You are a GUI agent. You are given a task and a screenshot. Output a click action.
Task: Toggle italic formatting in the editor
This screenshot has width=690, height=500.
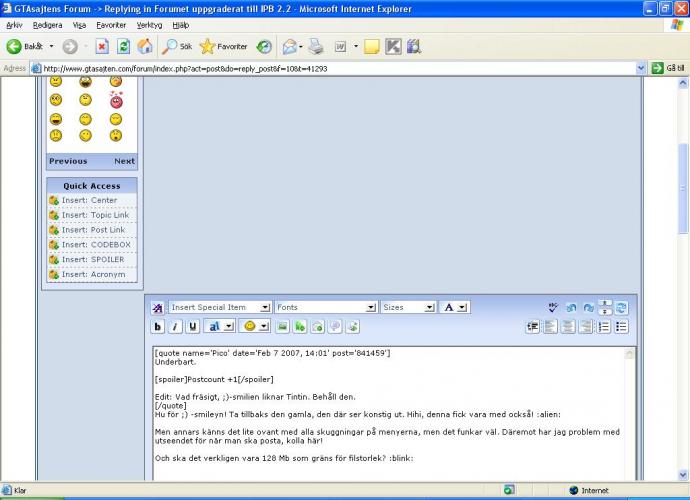point(175,326)
